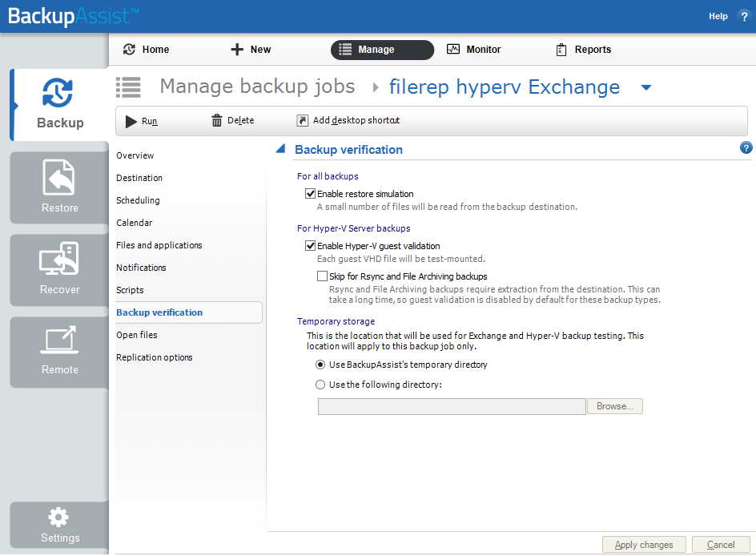Click the blue help icon beside Backup verification
The width and height of the screenshot is (756, 556).
(746, 147)
